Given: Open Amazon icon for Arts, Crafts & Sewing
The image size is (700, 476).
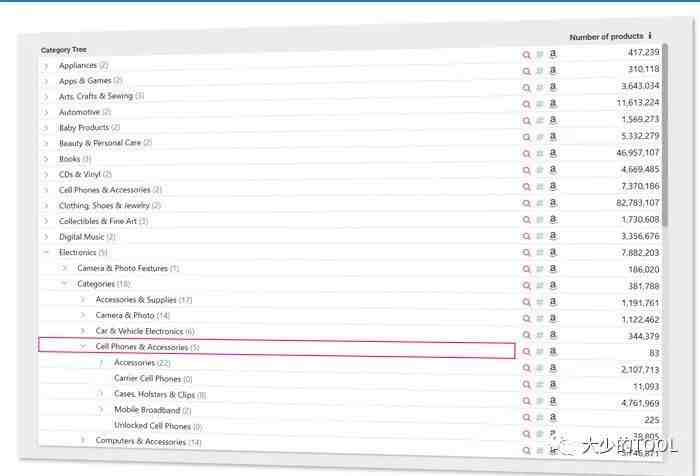Looking at the screenshot, I should pos(553,87).
